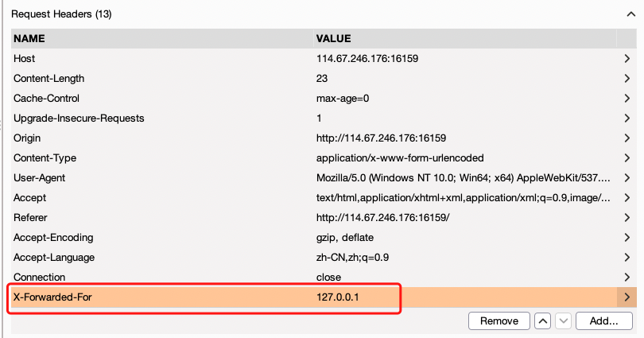The image size is (644, 338).
Task: Sort by the NAME column header
Action: [x=29, y=39]
